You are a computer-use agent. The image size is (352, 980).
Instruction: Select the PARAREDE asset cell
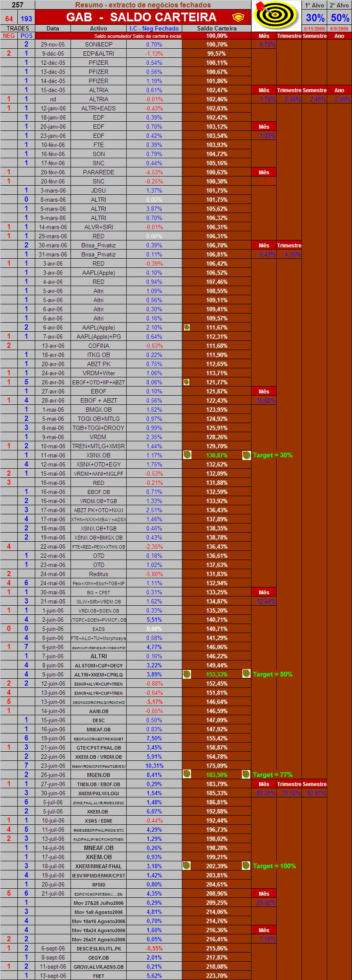point(98,172)
